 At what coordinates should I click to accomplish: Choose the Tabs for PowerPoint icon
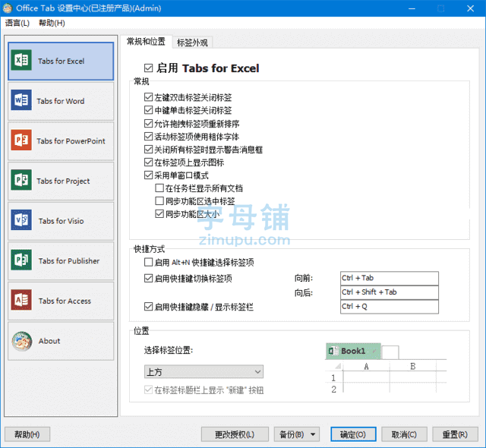[x=21, y=140]
